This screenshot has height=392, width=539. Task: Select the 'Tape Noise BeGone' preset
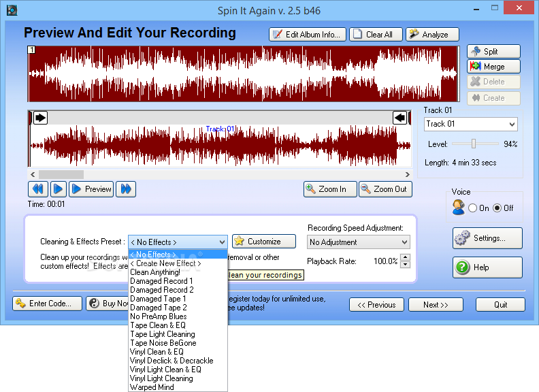coord(178,343)
